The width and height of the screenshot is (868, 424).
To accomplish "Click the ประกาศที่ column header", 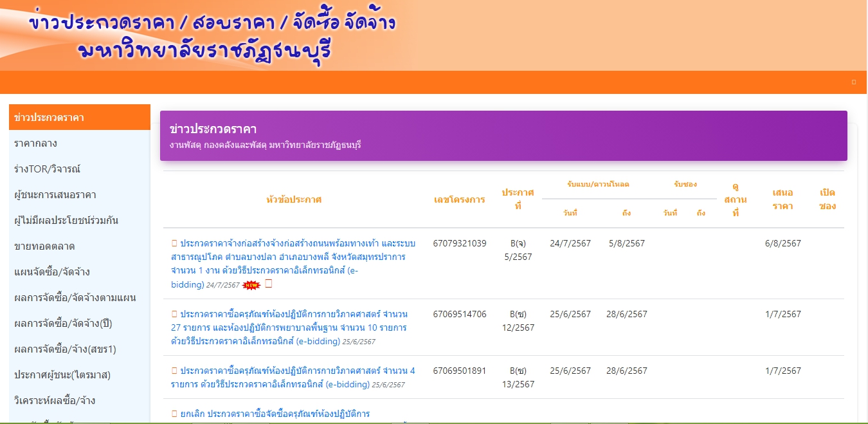I will click(x=518, y=199).
